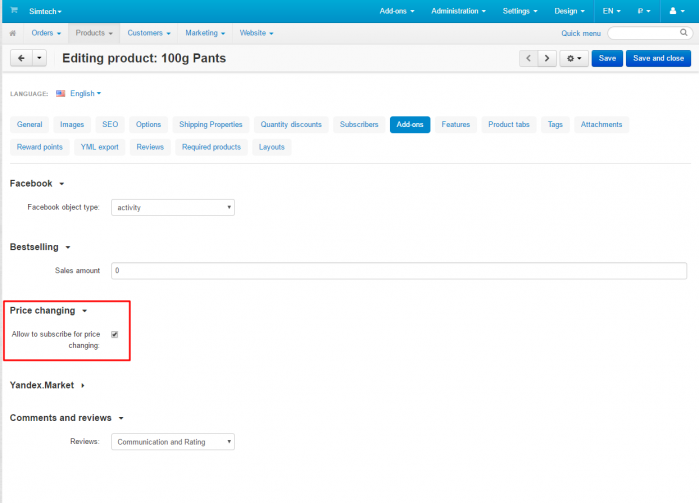Open the ruble currency selector

click(x=643, y=11)
